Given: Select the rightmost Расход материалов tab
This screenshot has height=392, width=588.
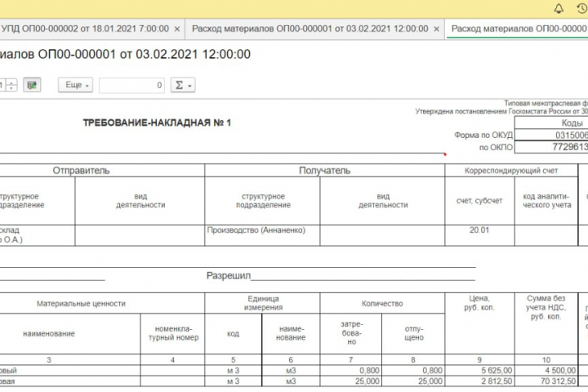Looking at the screenshot, I should pos(519,29).
